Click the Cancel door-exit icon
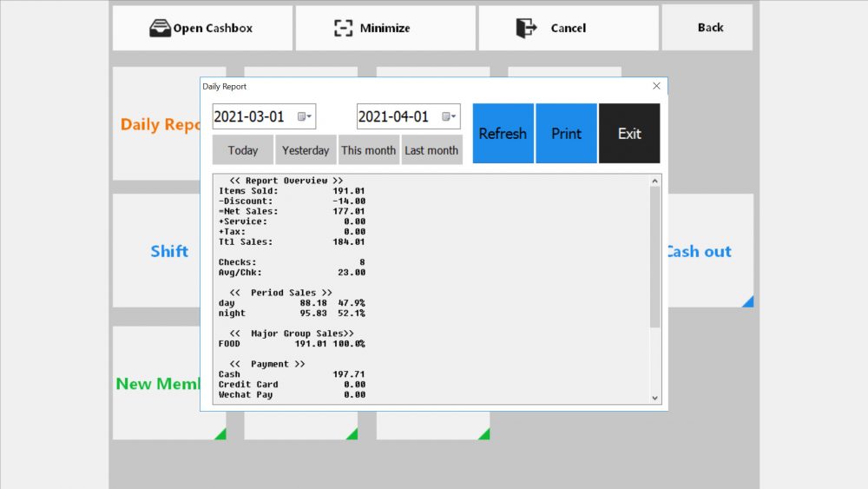 526,28
